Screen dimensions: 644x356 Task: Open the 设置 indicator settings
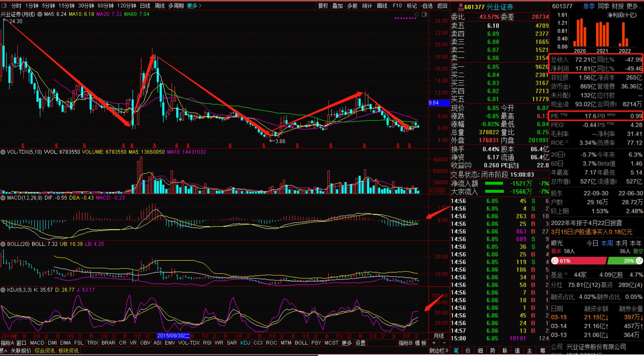[361, 343]
